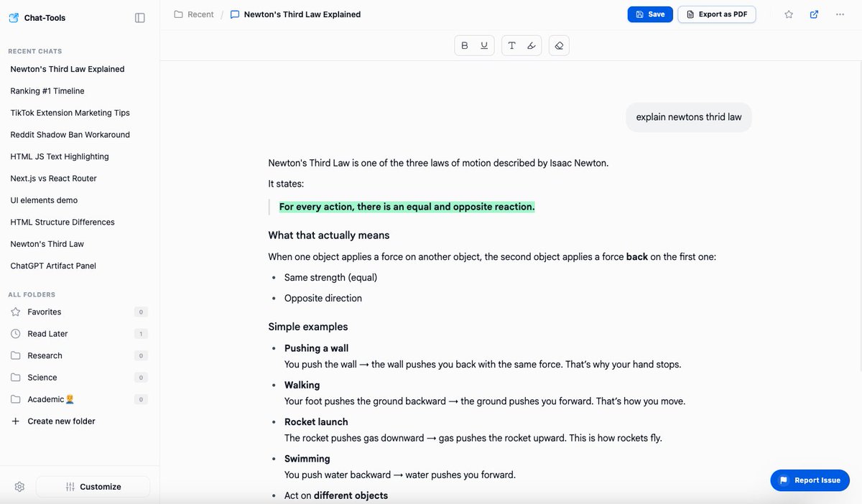Report an issue

[810, 480]
